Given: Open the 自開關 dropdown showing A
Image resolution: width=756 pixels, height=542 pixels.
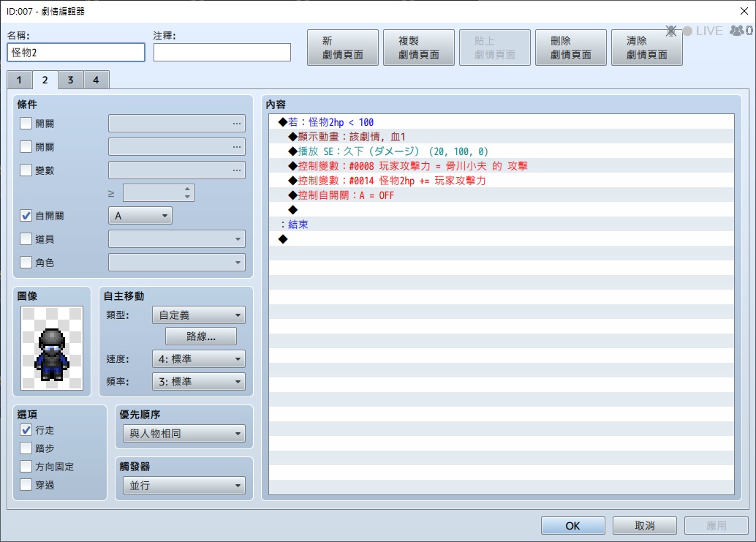Looking at the screenshot, I should pyautogui.click(x=140, y=216).
